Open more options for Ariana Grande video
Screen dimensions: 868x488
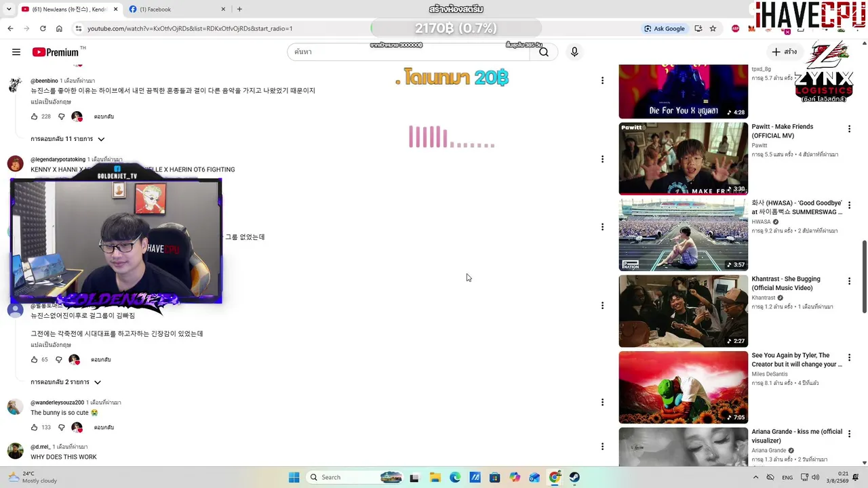[x=849, y=434]
